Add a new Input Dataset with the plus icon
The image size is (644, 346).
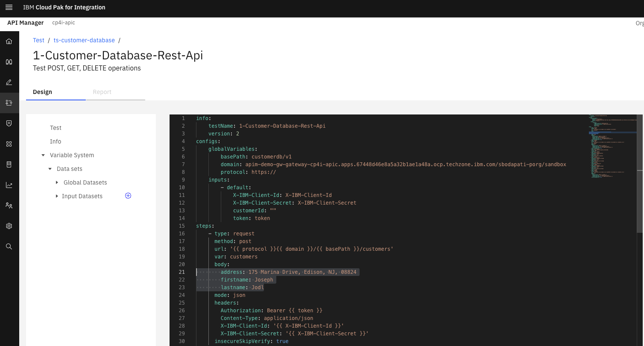(128, 196)
